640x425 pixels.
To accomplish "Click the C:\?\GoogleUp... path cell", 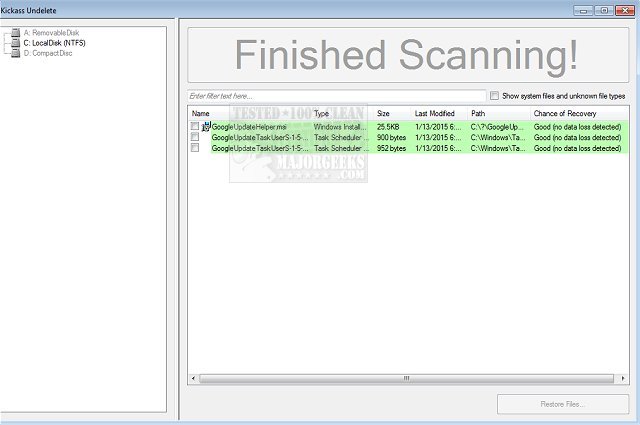I will 497,127.
